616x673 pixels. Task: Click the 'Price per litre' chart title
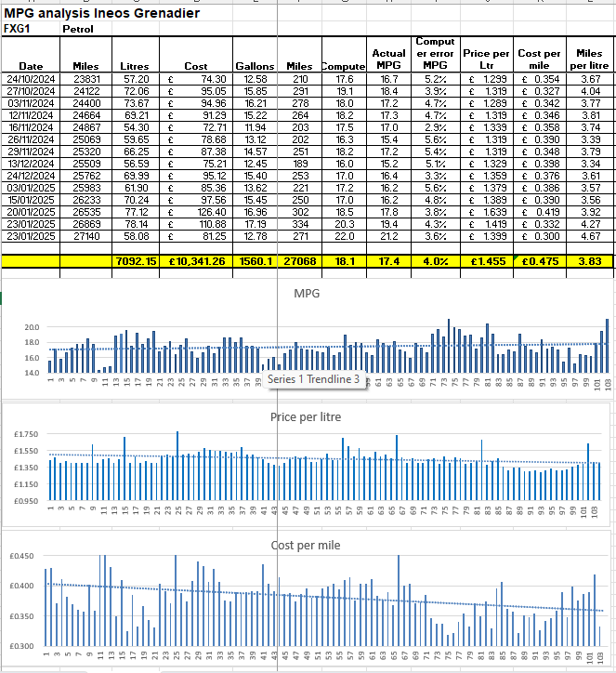[x=306, y=417]
